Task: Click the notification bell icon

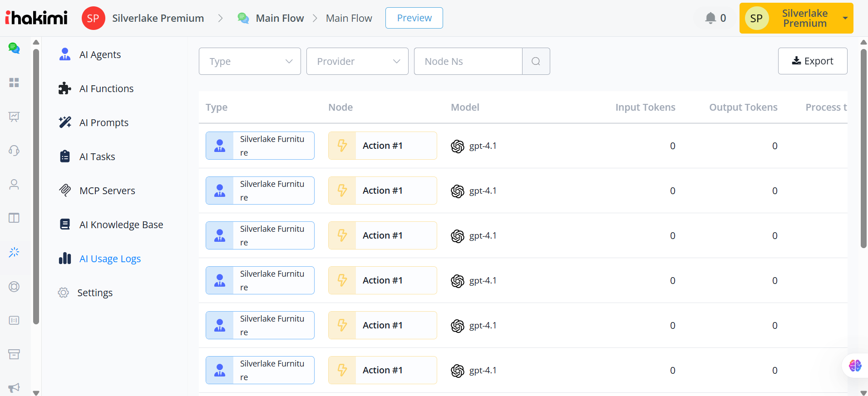Action: click(x=710, y=18)
